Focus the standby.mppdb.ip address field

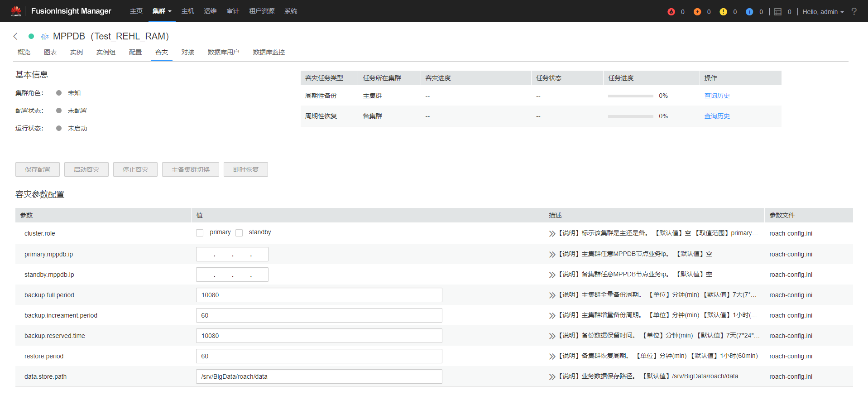(x=232, y=275)
